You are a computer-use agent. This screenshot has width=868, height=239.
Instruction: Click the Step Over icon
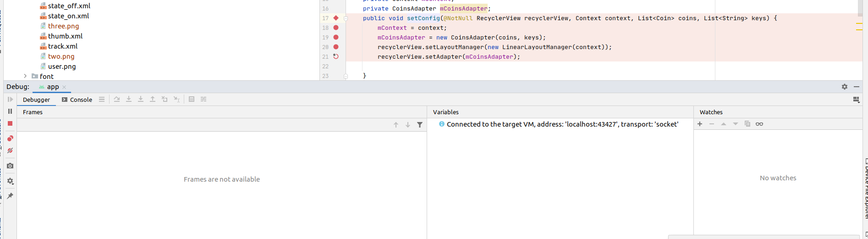click(x=117, y=99)
